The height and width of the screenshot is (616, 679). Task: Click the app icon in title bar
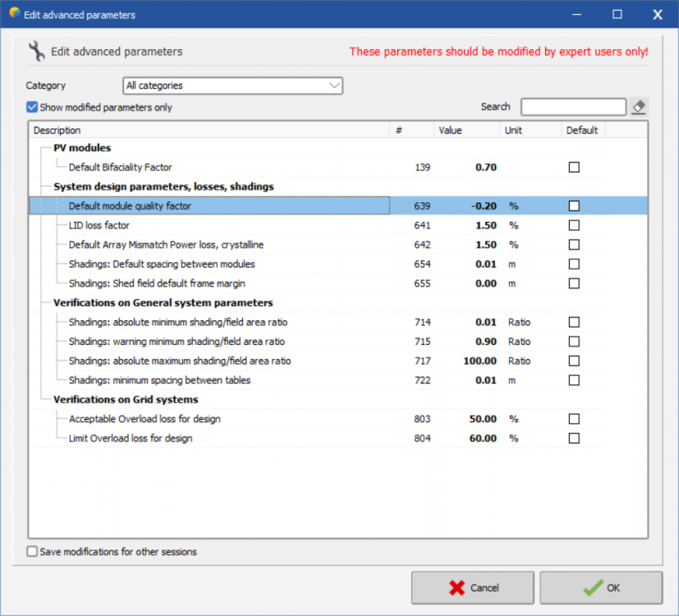coord(14,14)
